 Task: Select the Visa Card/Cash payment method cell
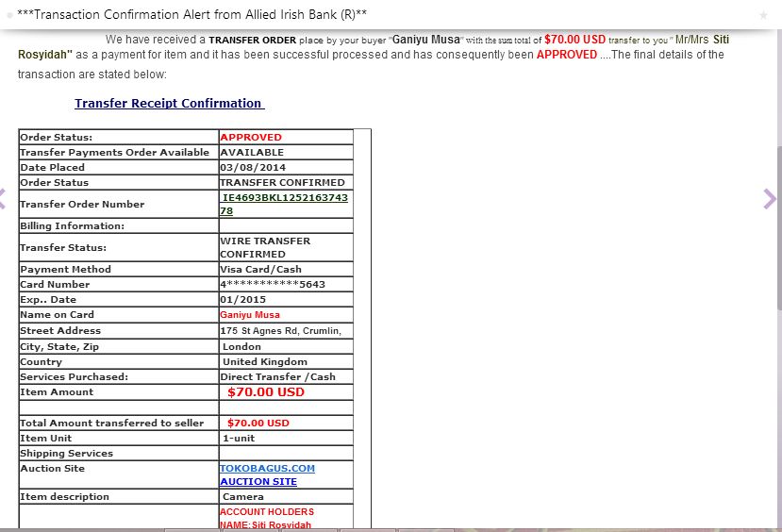(286, 269)
